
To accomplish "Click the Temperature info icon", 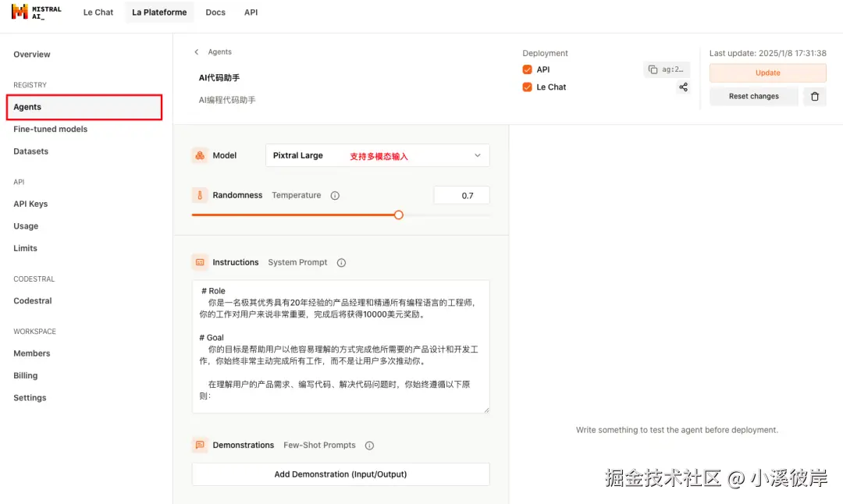I will (x=335, y=195).
